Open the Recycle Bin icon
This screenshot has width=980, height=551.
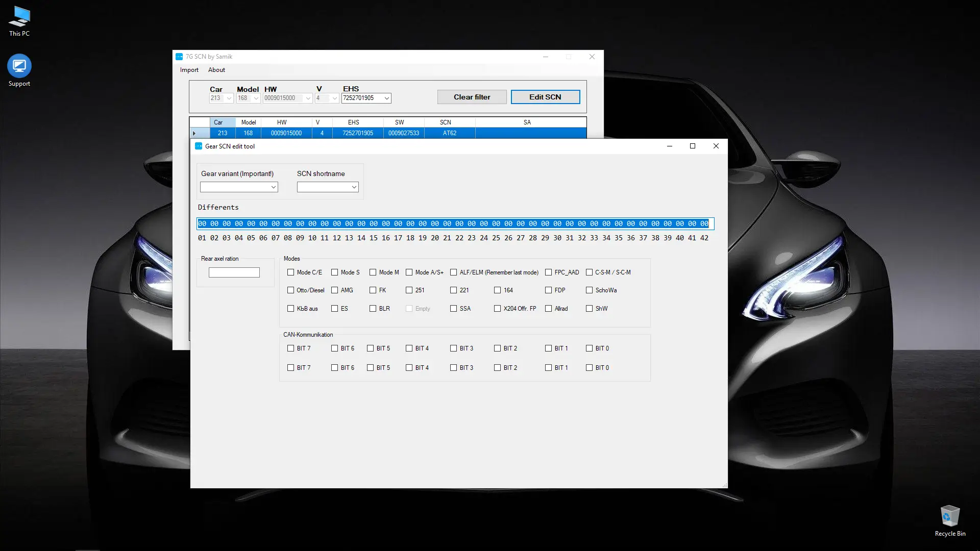click(950, 516)
